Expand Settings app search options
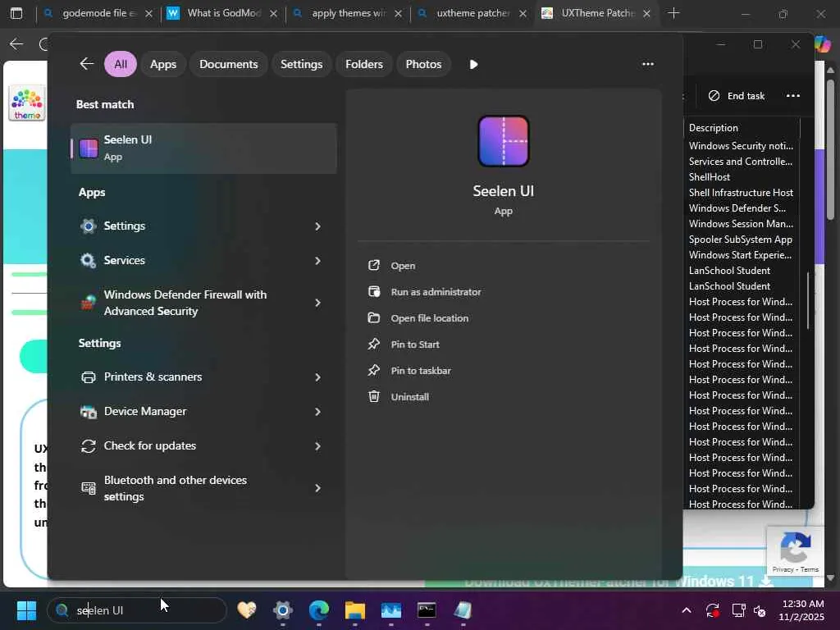 [317, 226]
